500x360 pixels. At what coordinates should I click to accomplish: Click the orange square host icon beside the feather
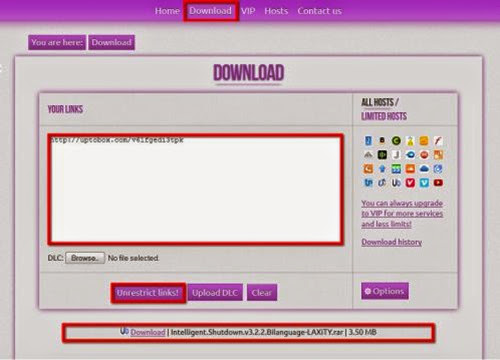(424, 141)
